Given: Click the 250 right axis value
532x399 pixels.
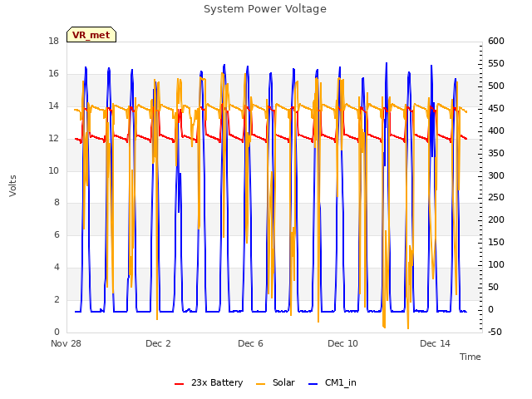Looking at the screenshot, I should 496,198.
